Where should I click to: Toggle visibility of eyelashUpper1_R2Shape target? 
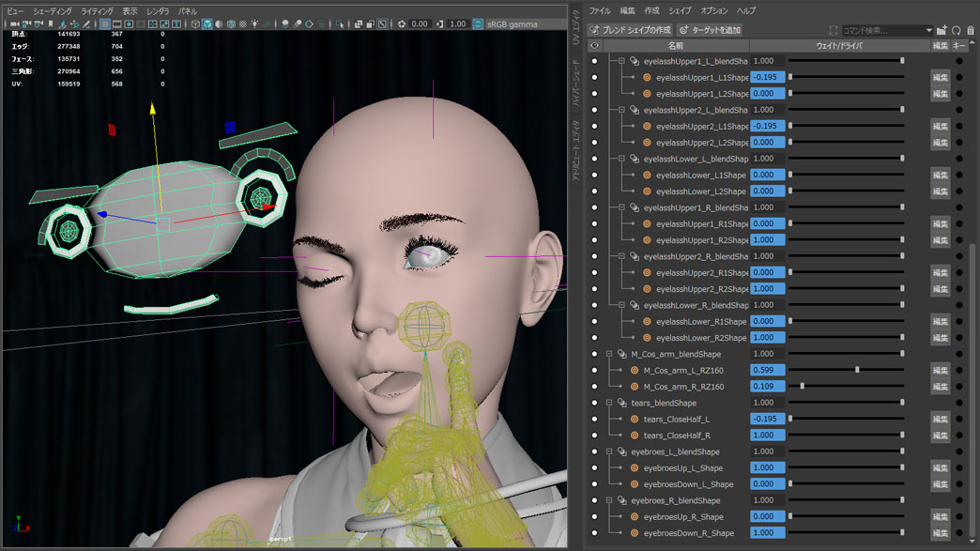pyautogui.click(x=594, y=240)
